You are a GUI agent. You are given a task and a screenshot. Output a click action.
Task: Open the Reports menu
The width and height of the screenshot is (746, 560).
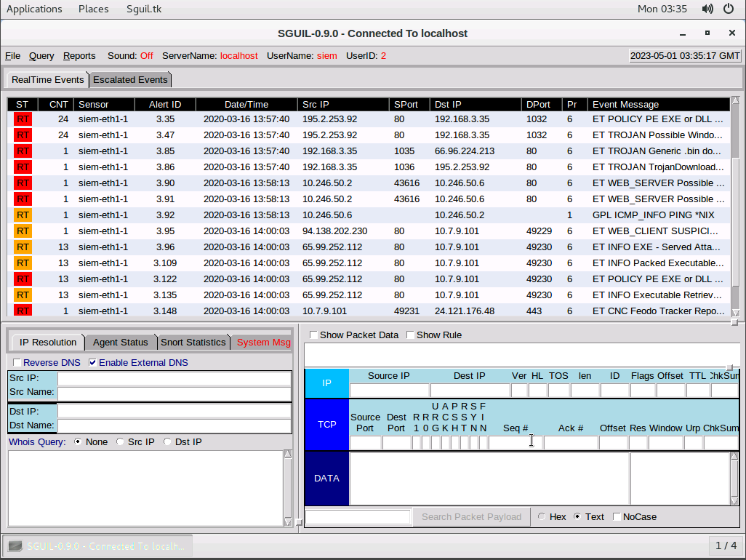pyautogui.click(x=79, y=56)
